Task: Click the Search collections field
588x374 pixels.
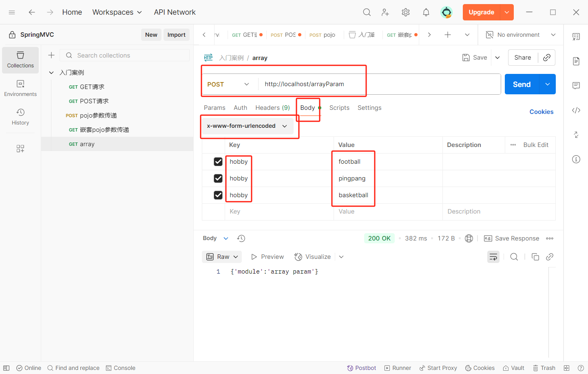Action: click(125, 55)
